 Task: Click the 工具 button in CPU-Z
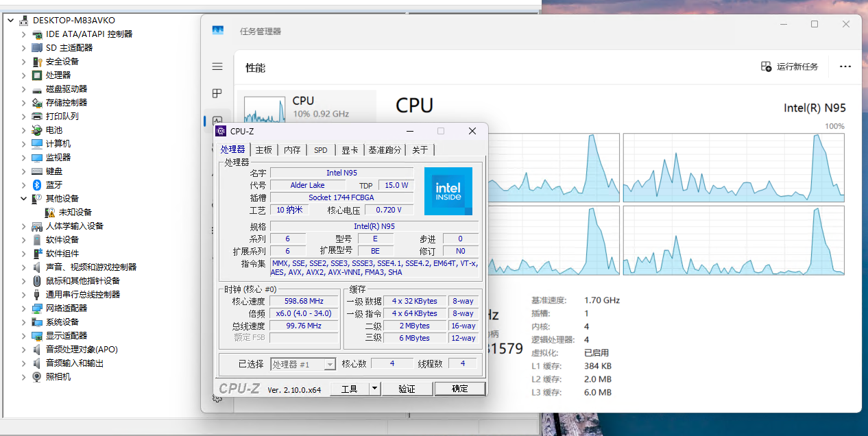[350, 389]
